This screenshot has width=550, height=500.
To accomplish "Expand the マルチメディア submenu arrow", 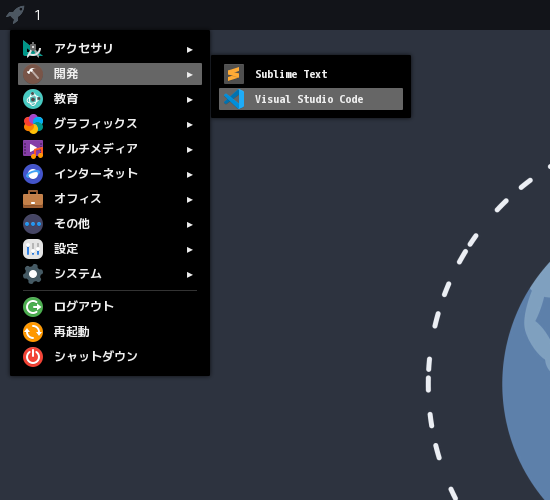I will (189, 150).
